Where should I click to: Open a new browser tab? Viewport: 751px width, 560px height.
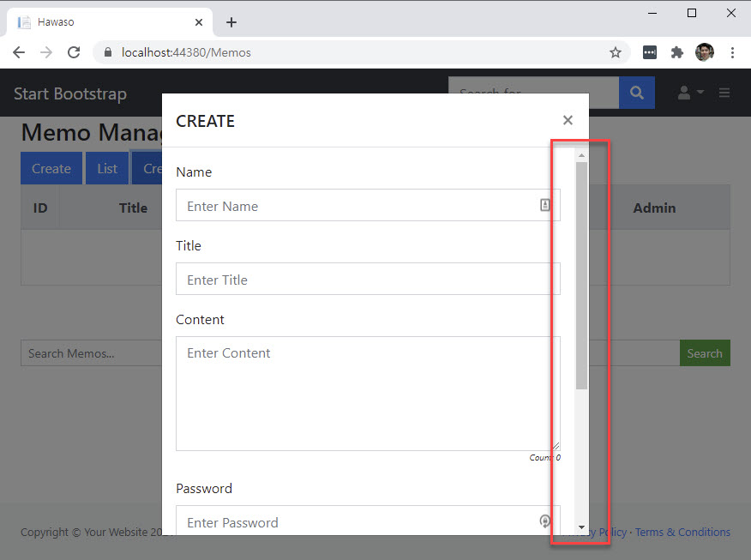[x=231, y=22]
